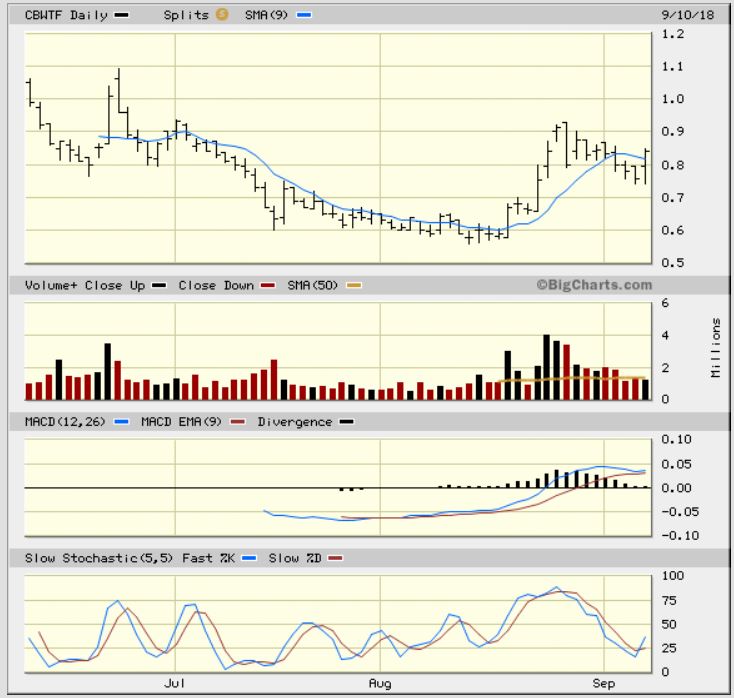734x698 pixels.
Task: Click the blue SMA(9) line swatch
Action: [304, 15]
